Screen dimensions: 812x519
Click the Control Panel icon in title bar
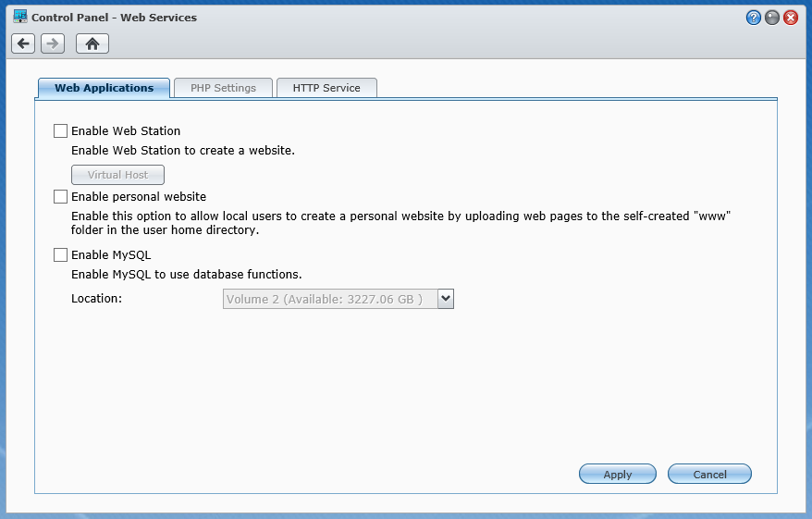tap(20, 17)
